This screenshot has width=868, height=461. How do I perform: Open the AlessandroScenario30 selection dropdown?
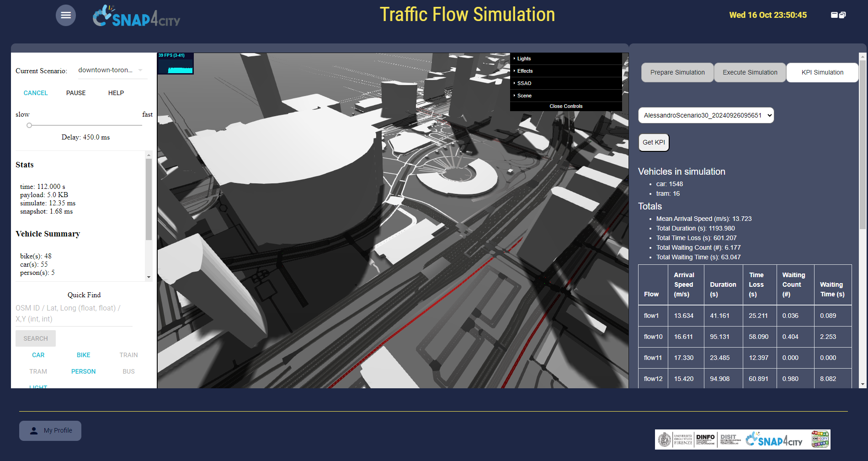tap(706, 115)
